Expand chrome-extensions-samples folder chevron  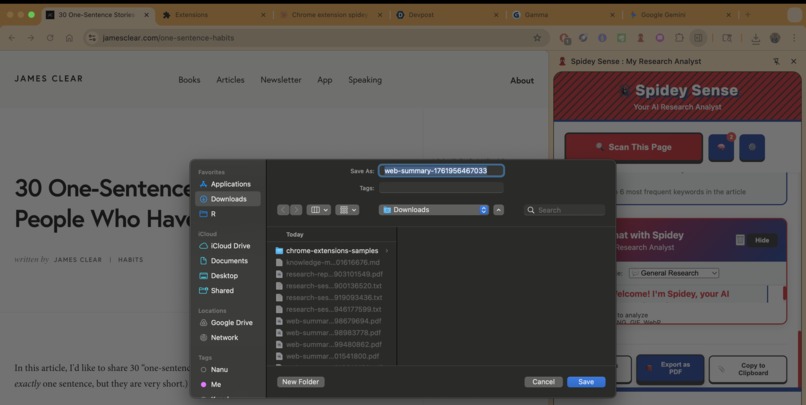[387, 251]
